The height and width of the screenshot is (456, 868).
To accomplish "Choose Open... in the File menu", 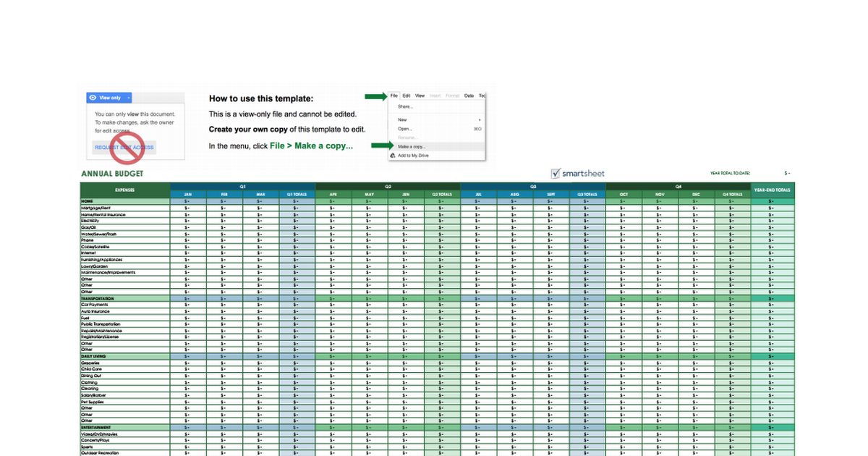I will point(405,129).
